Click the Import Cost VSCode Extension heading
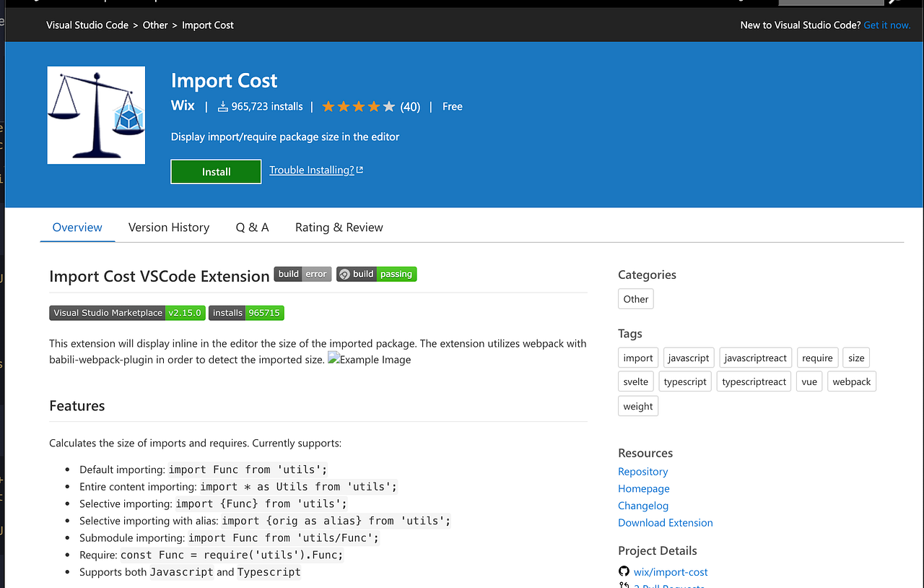 [x=160, y=276]
